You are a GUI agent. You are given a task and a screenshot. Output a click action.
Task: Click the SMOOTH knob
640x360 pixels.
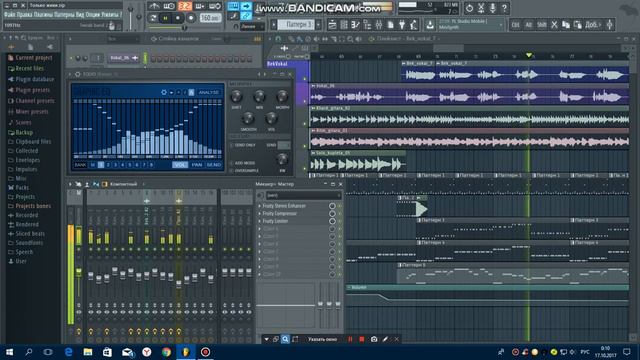pyautogui.click(x=248, y=118)
